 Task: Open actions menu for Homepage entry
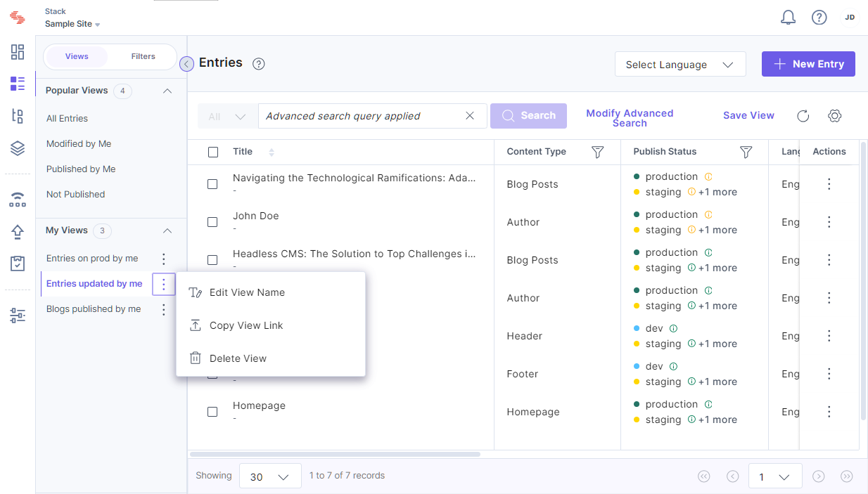click(829, 412)
